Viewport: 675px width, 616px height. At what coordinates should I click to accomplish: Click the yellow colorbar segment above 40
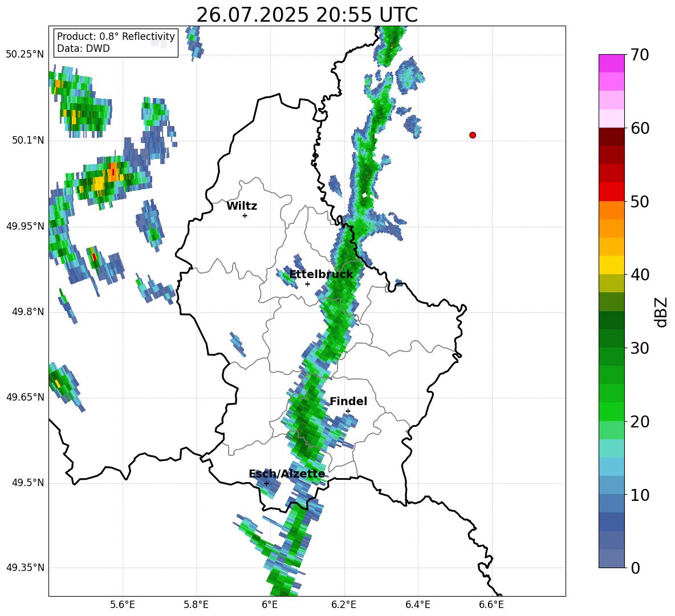(611, 265)
